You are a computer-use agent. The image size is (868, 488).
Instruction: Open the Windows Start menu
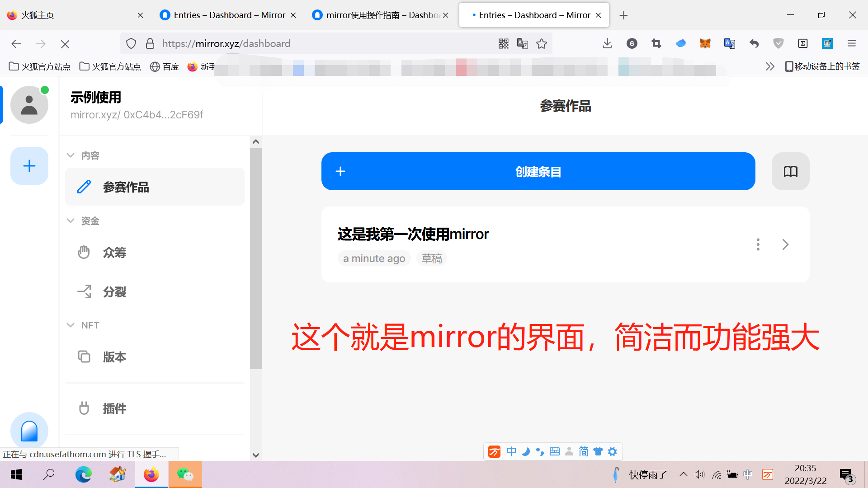click(16, 474)
